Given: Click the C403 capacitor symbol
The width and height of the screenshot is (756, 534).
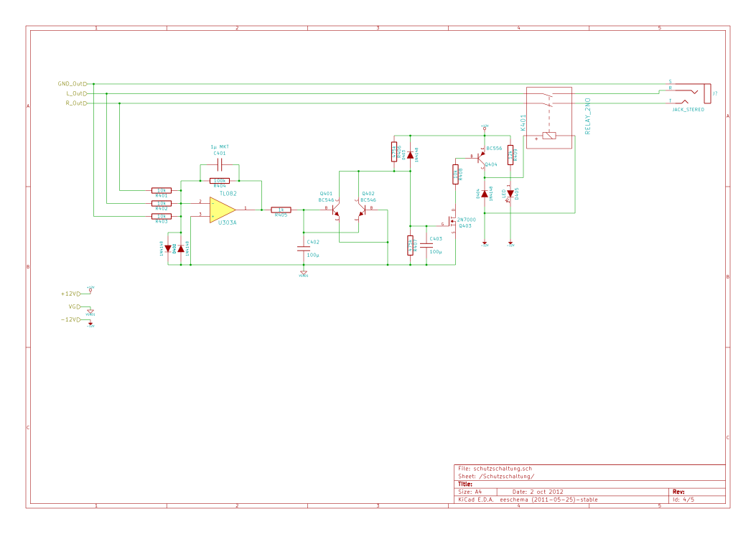Looking at the screenshot, I should click(x=426, y=245).
